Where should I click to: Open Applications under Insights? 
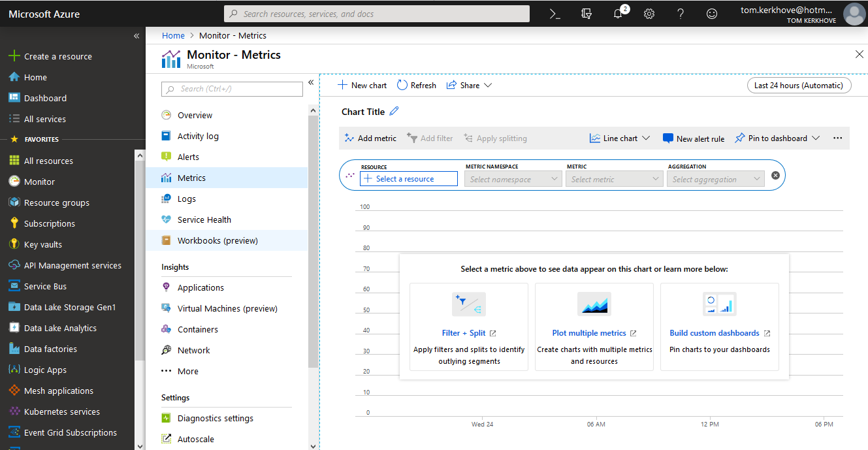point(227,287)
